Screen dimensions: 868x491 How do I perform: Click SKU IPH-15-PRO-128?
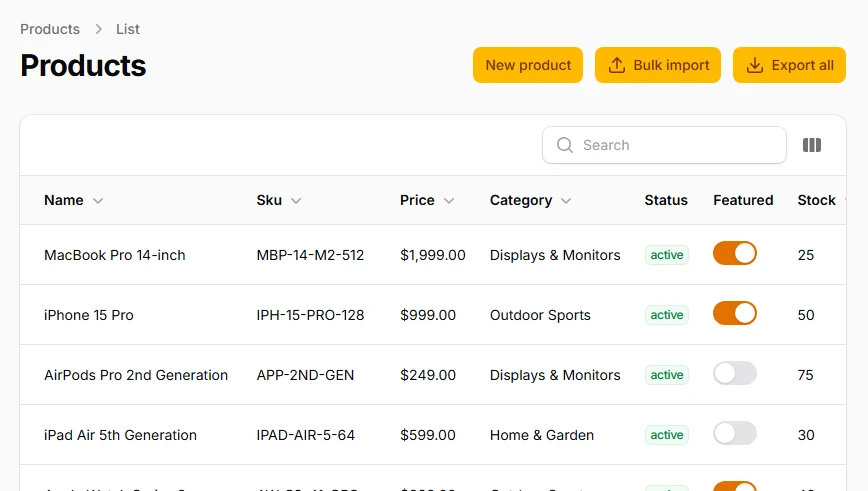coord(310,315)
